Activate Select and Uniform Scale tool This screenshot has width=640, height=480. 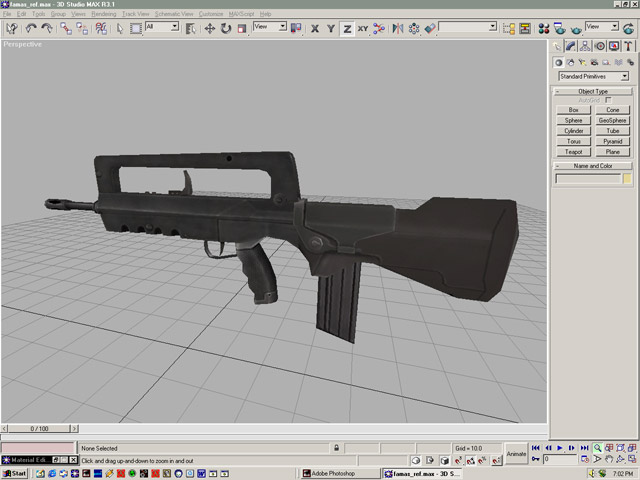click(242, 29)
